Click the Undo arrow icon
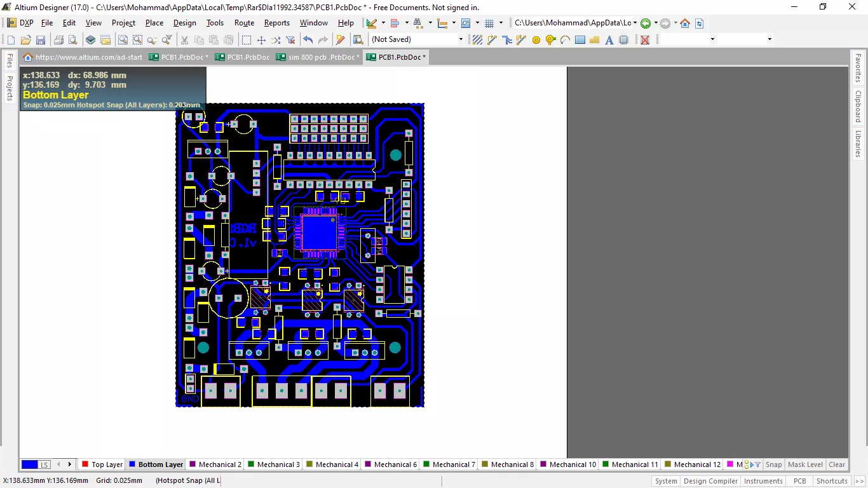Image resolution: width=868 pixels, height=488 pixels. click(x=308, y=40)
